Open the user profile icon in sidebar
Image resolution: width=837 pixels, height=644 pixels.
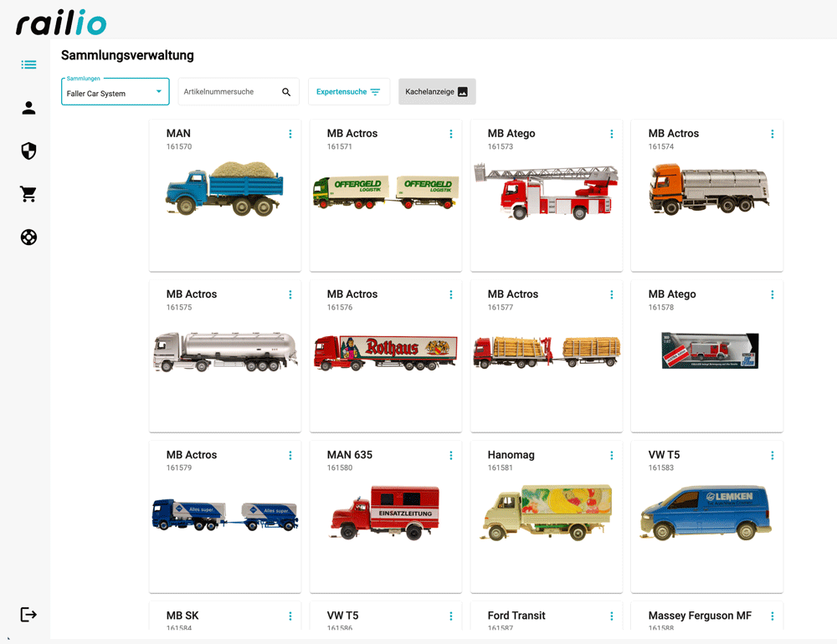pyautogui.click(x=28, y=108)
